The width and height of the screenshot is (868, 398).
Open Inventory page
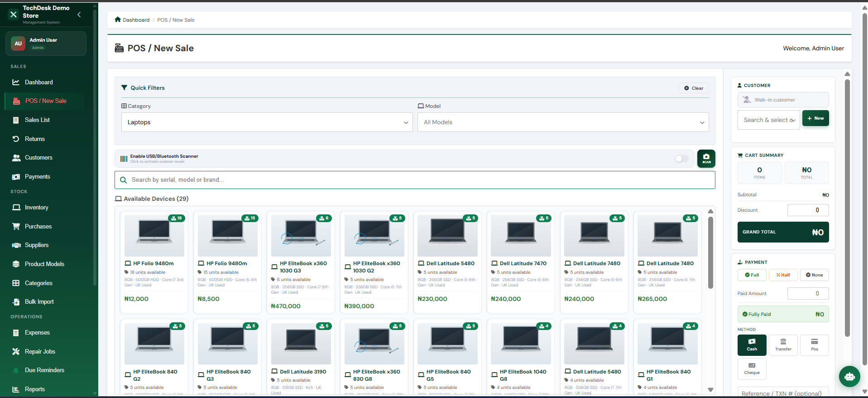(x=44, y=207)
